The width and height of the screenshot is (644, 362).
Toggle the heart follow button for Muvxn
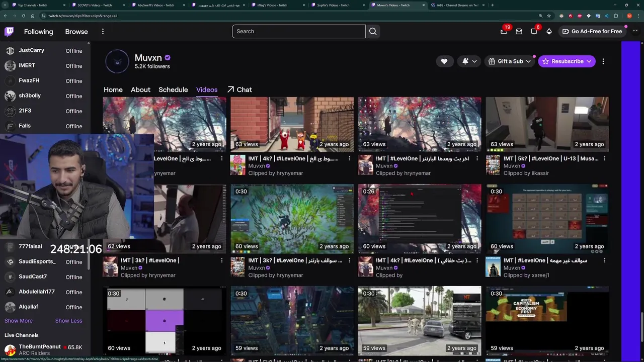click(444, 61)
